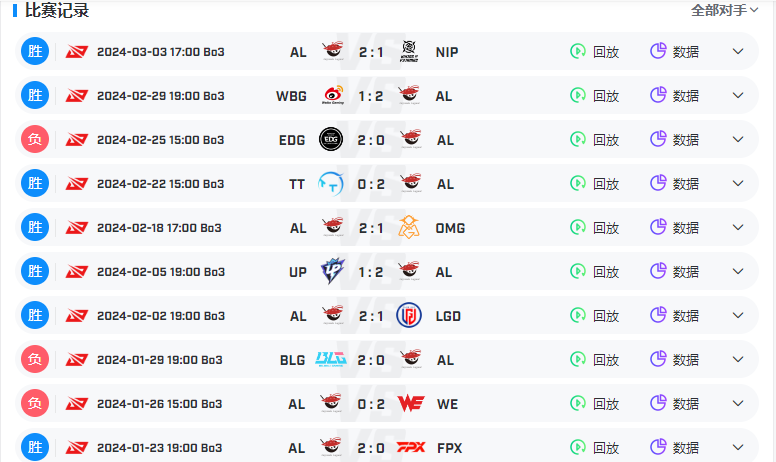Open the OMG team logo
Screen dimensions: 776x462
pyautogui.click(x=409, y=228)
